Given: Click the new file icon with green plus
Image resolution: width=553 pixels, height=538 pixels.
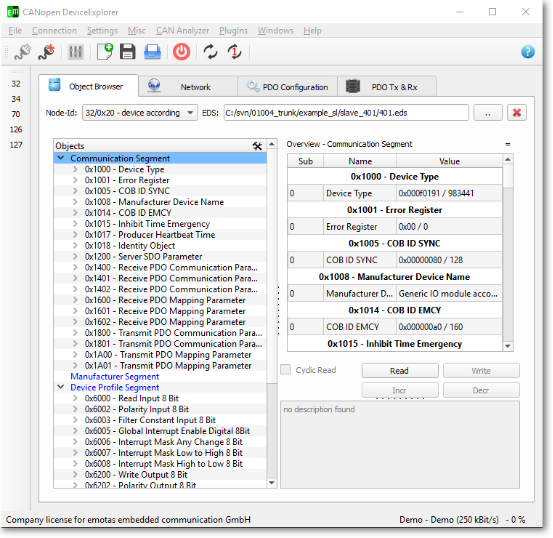Looking at the screenshot, I should [x=105, y=52].
